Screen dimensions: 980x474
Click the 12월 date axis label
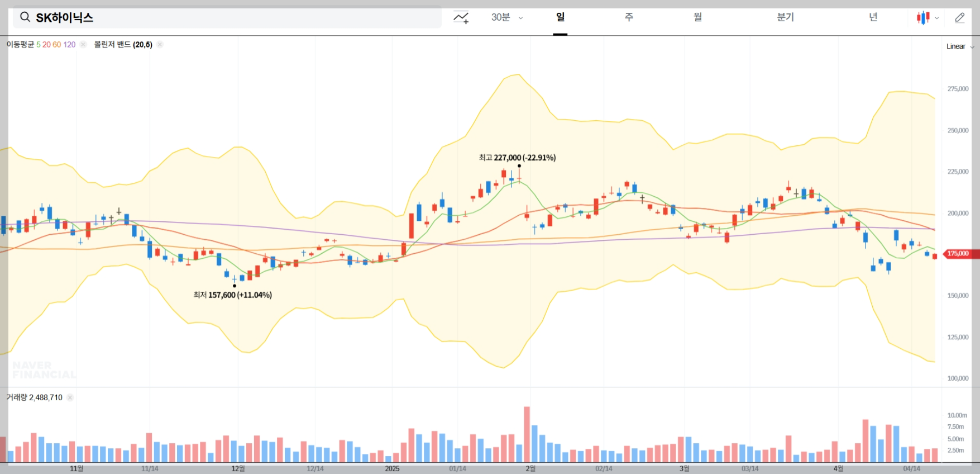point(238,468)
